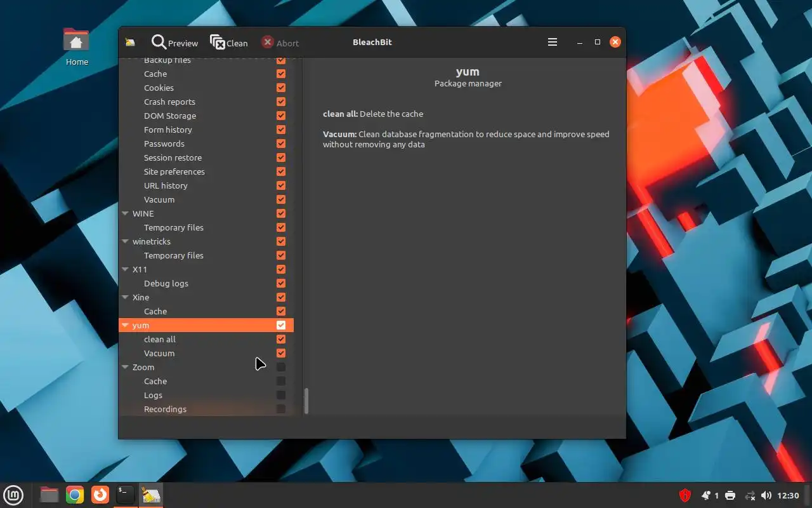Collapse the Zoom tree group
Image resolution: width=812 pixels, height=508 pixels.
125,367
